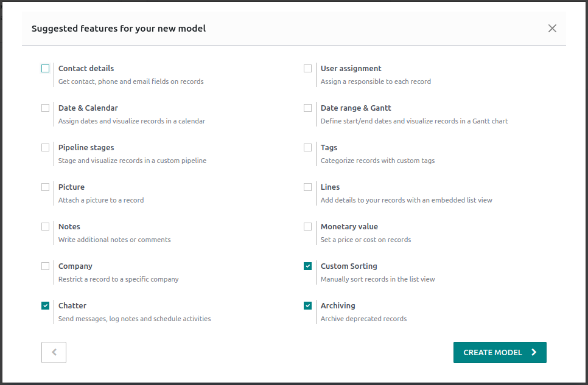Click the Create Model button

[500, 352]
